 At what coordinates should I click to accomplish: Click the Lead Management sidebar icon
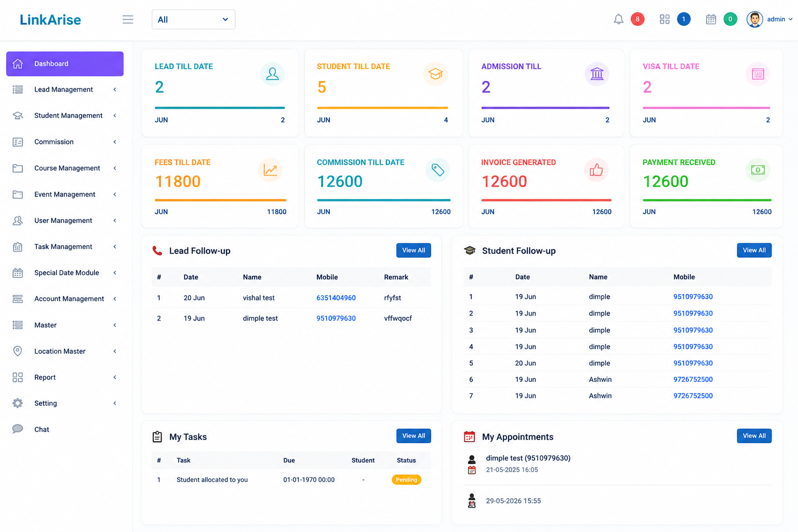click(18, 89)
